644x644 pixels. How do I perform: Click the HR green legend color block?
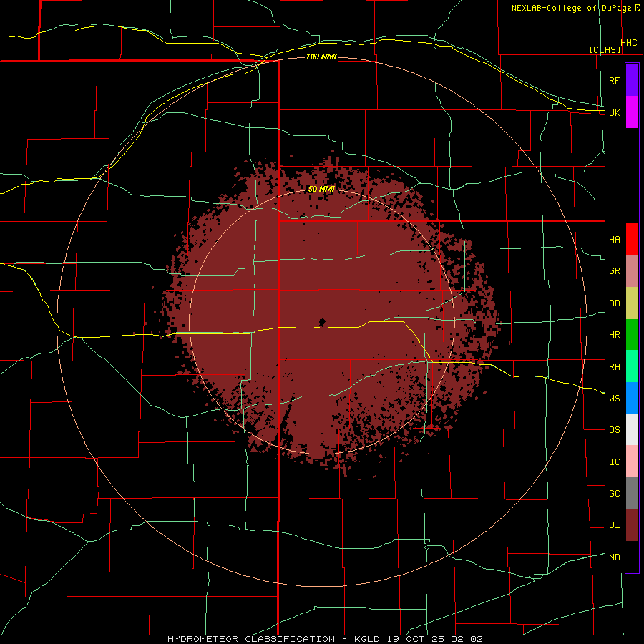[632, 334]
